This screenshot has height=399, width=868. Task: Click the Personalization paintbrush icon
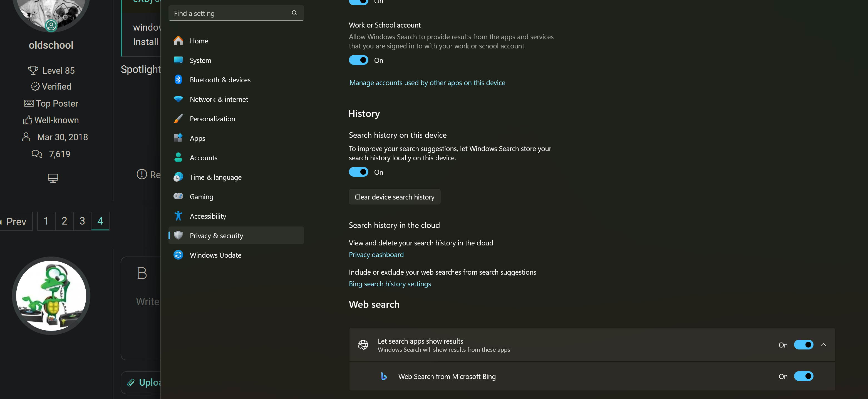coord(178,119)
